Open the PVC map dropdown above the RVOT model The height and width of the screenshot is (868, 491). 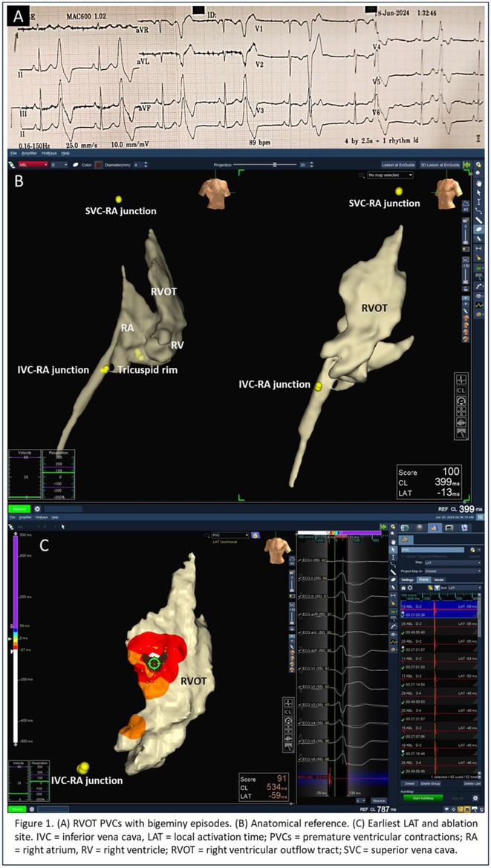(x=230, y=535)
